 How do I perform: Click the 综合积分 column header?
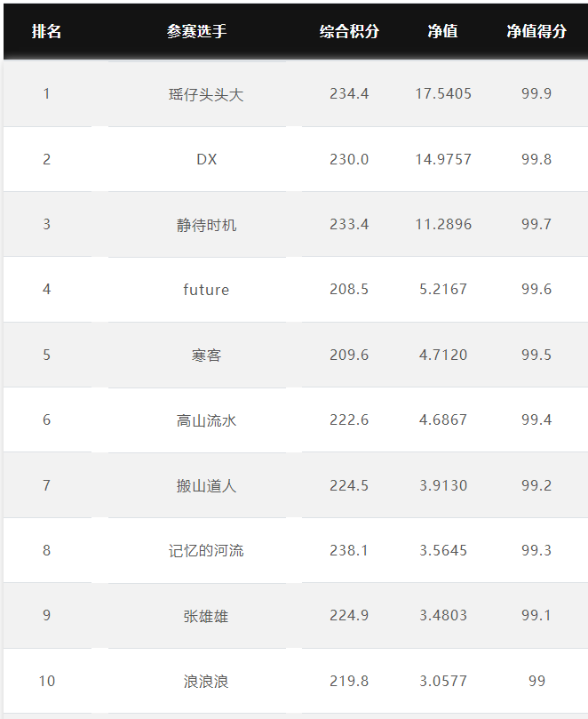tap(349, 31)
